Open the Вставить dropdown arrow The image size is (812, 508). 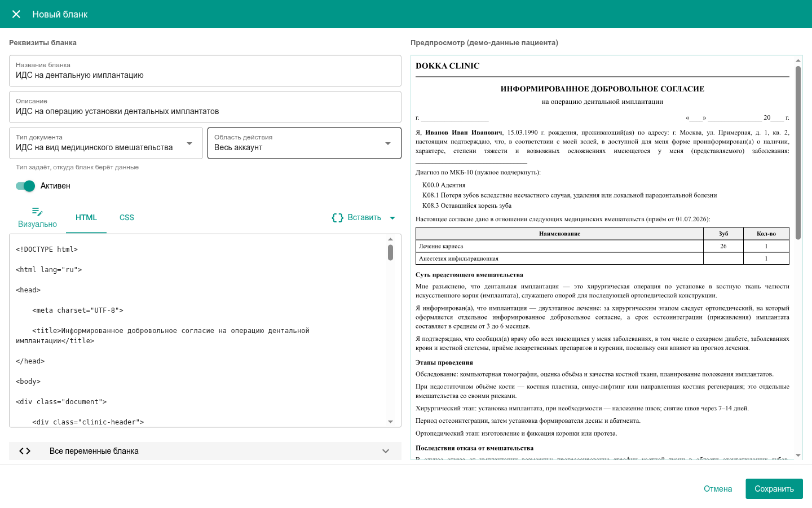click(392, 218)
